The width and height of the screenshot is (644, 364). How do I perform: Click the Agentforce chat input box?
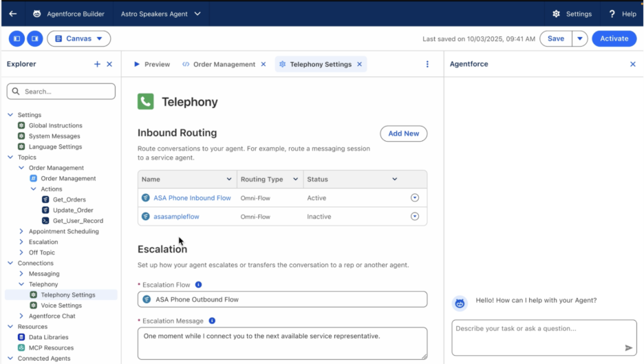coord(544,337)
